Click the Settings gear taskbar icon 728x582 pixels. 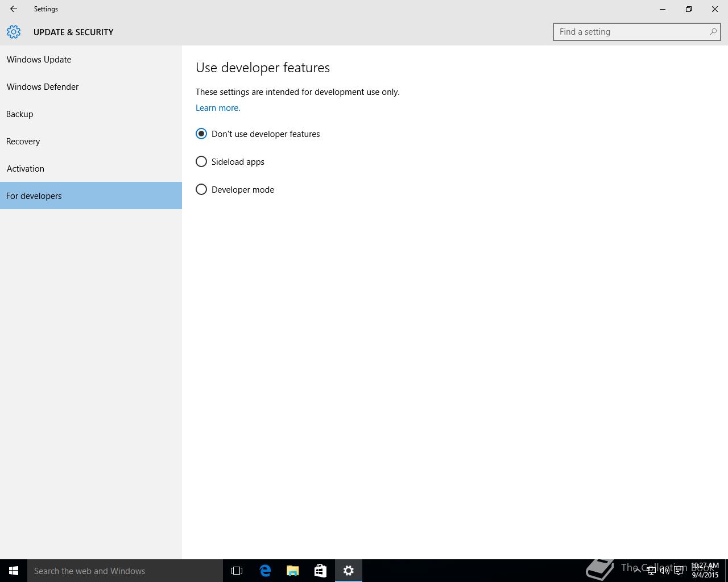click(x=349, y=571)
